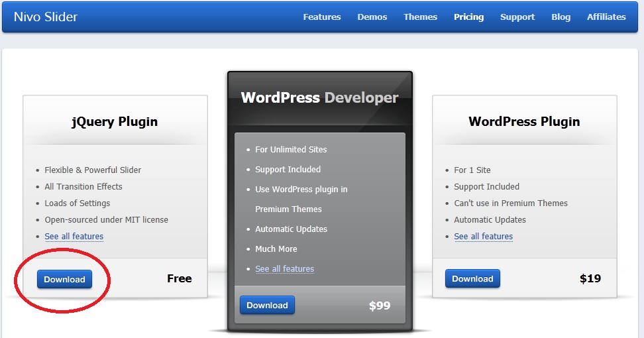Click 'Automatic Updates' in Developer card
The image size is (644, 338).
[292, 229]
